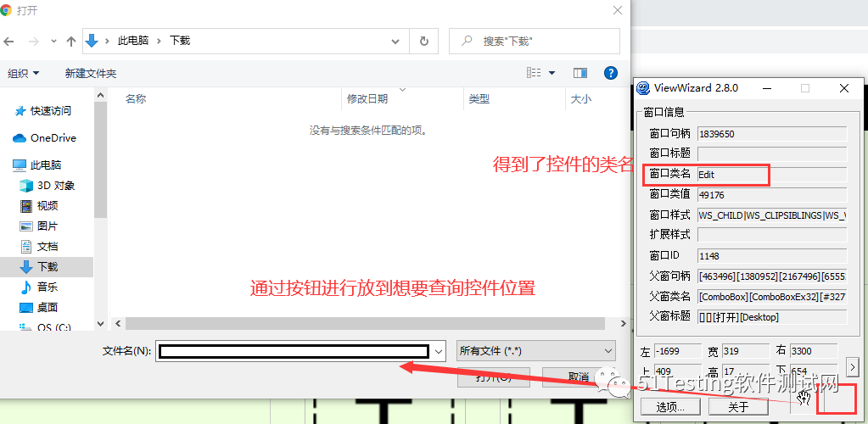
Task: Open the recent locations dropdown arrow
Action: [53, 41]
